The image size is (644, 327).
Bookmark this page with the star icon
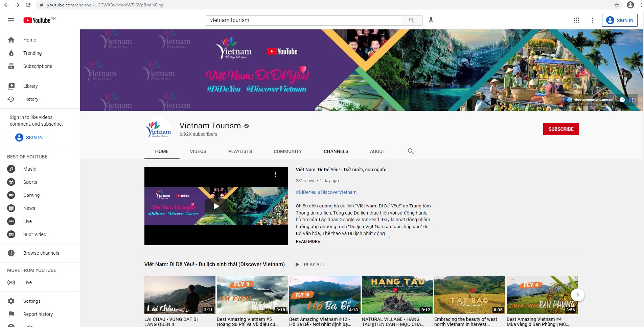pos(617,5)
